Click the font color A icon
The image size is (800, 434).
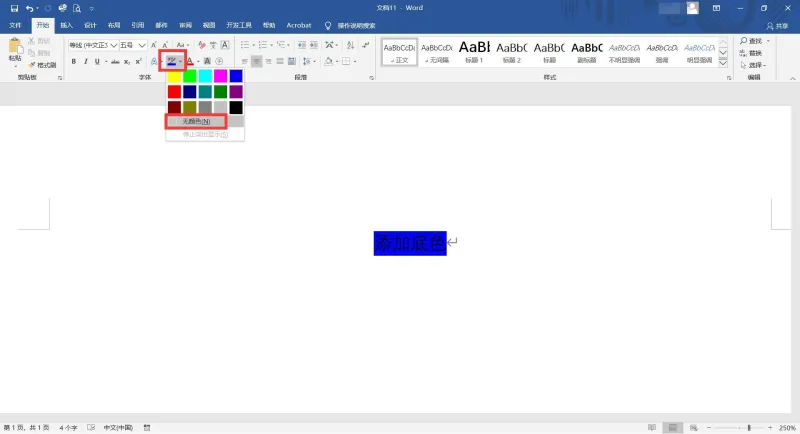click(x=190, y=62)
